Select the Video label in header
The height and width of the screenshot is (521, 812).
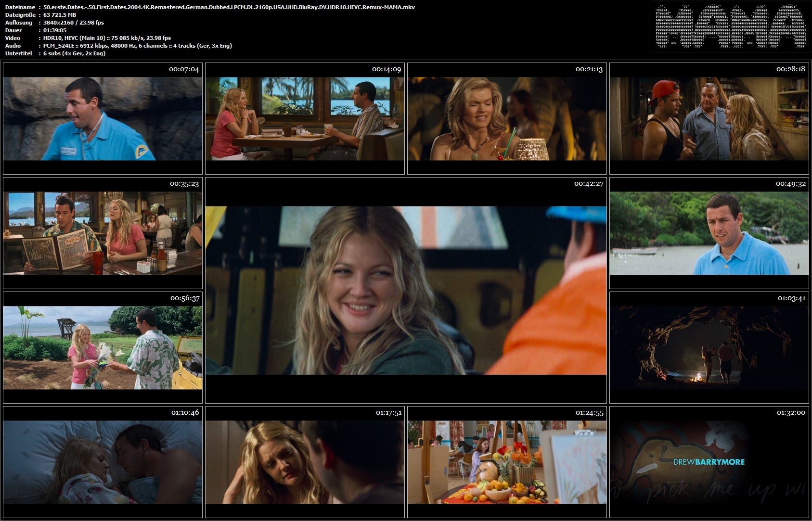(x=13, y=38)
